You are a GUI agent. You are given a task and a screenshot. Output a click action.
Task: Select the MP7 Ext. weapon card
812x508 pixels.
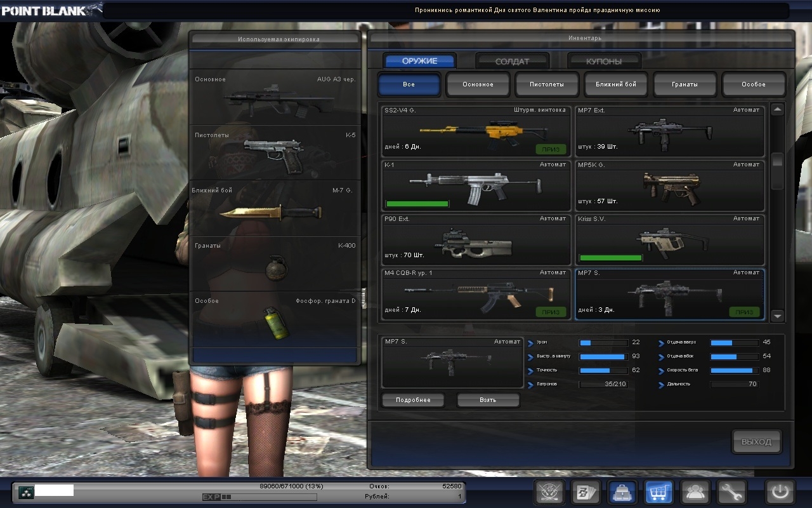point(669,131)
